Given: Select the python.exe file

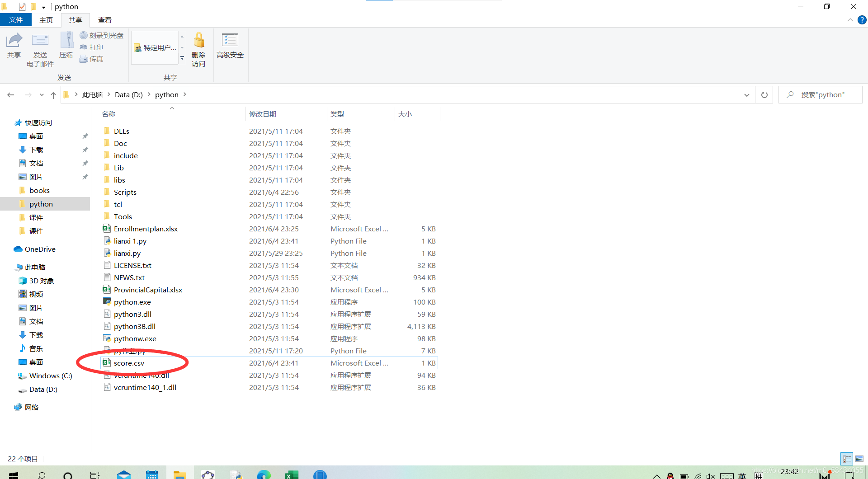Looking at the screenshot, I should tap(269, 302).
